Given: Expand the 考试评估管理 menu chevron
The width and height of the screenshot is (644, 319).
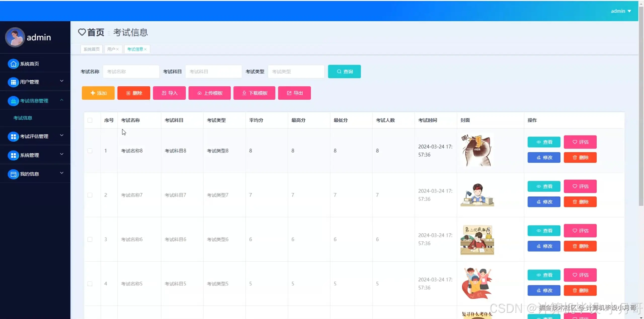Looking at the screenshot, I should pos(62,135).
